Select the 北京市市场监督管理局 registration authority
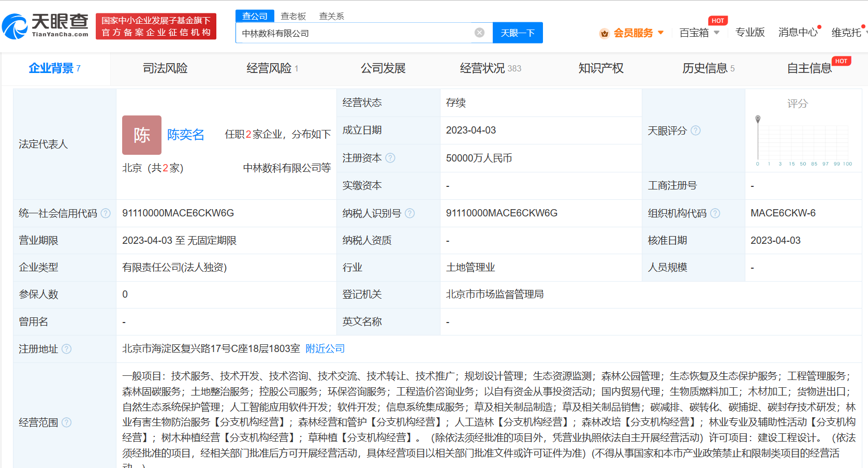 (x=495, y=295)
